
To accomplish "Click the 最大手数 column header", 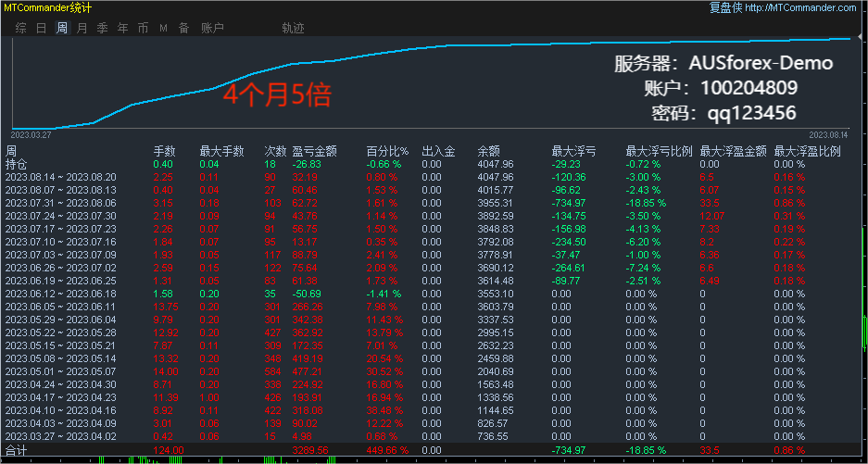I will click(x=222, y=151).
